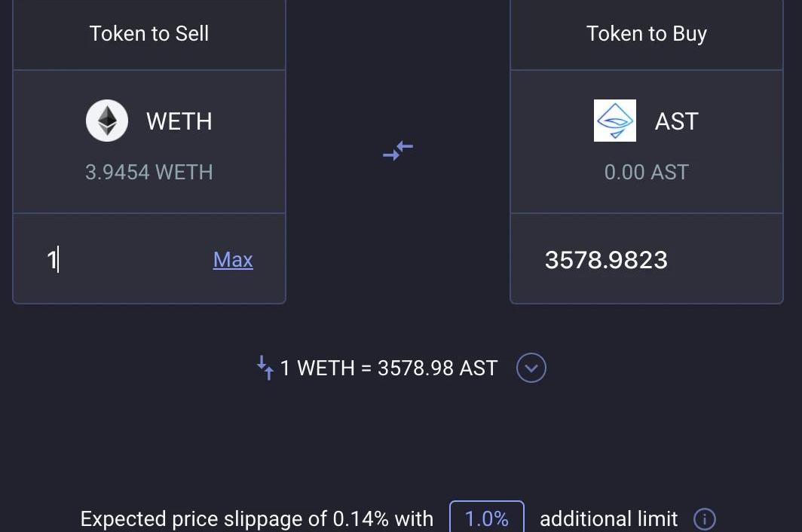Viewport: 802px width, 532px height.
Task: Click the 0.00 AST balance text
Action: [646, 172]
